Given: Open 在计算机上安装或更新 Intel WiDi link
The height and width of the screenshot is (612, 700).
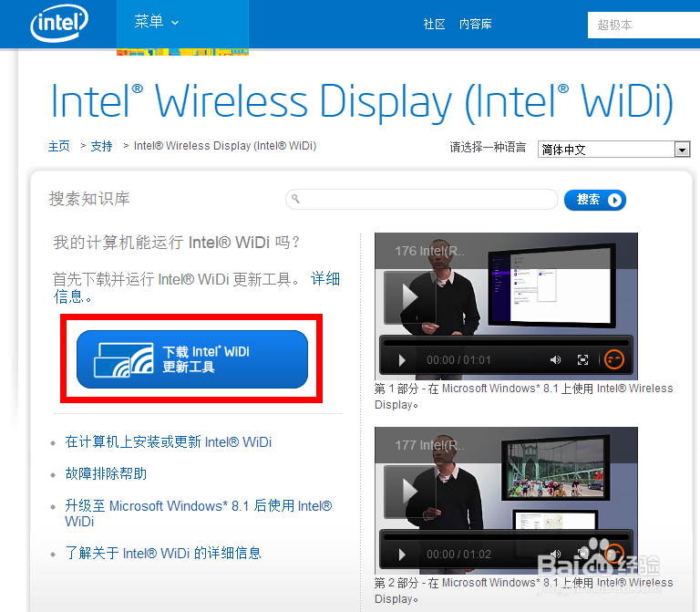Looking at the screenshot, I should 169,441.
